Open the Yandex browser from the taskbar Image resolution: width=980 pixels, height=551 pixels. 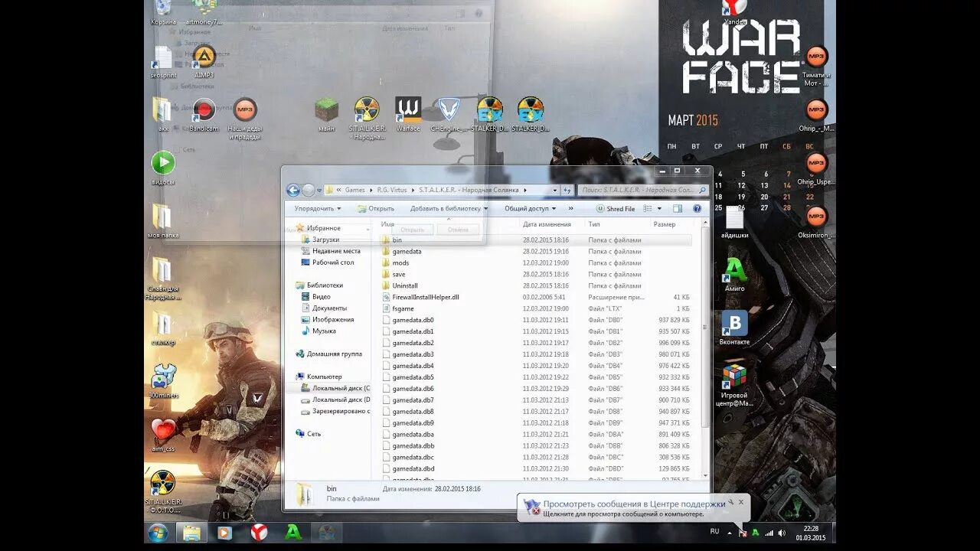coord(260,532)
